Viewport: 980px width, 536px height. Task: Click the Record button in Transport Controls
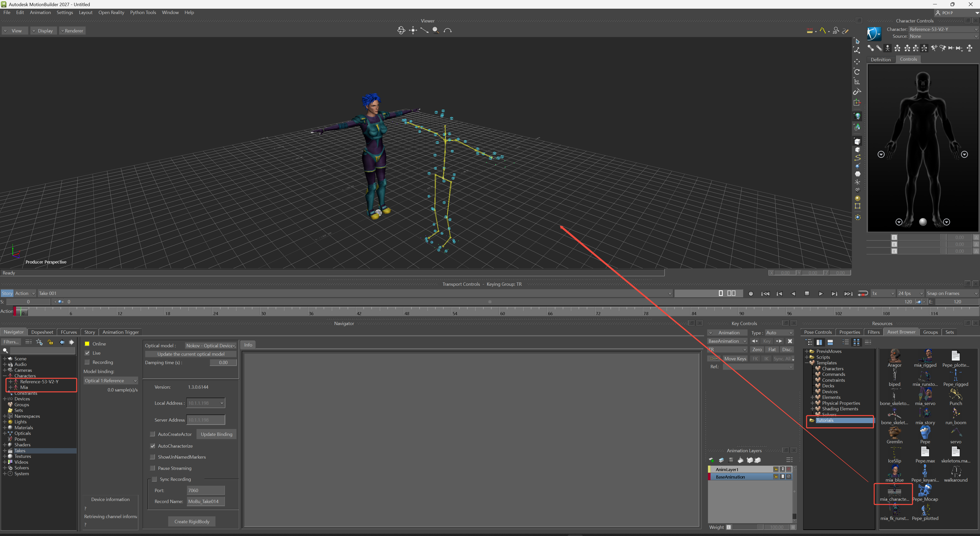(751, 293)
